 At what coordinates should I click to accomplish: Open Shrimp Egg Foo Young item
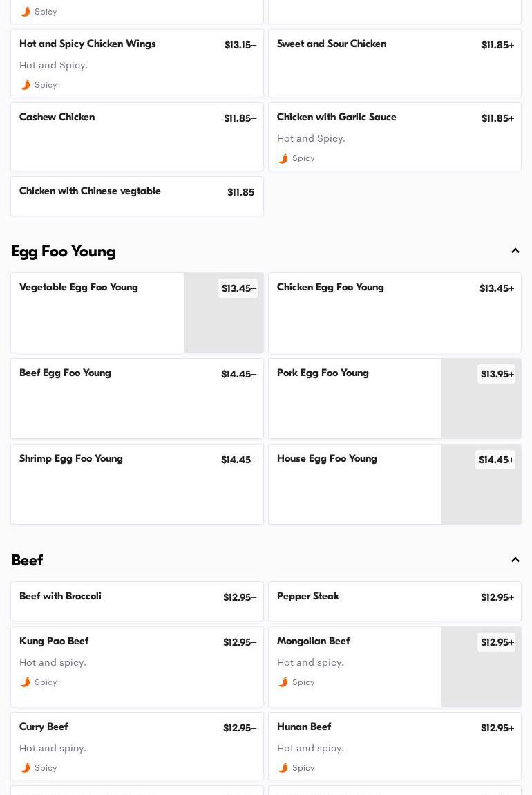coord(137,484)
